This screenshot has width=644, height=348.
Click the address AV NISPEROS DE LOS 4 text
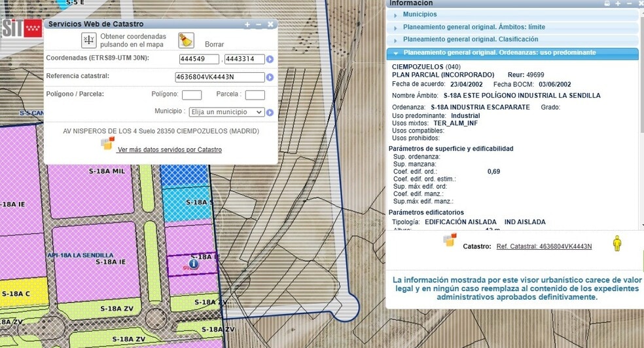click(161, 131)
